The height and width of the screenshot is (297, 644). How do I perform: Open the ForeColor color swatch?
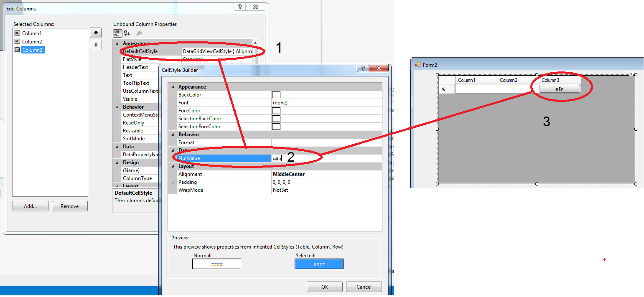[x=276, y=111]
